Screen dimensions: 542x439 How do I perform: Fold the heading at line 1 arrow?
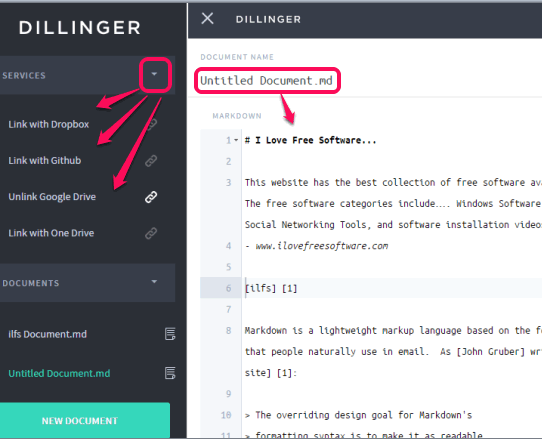[x=236, y=140]
